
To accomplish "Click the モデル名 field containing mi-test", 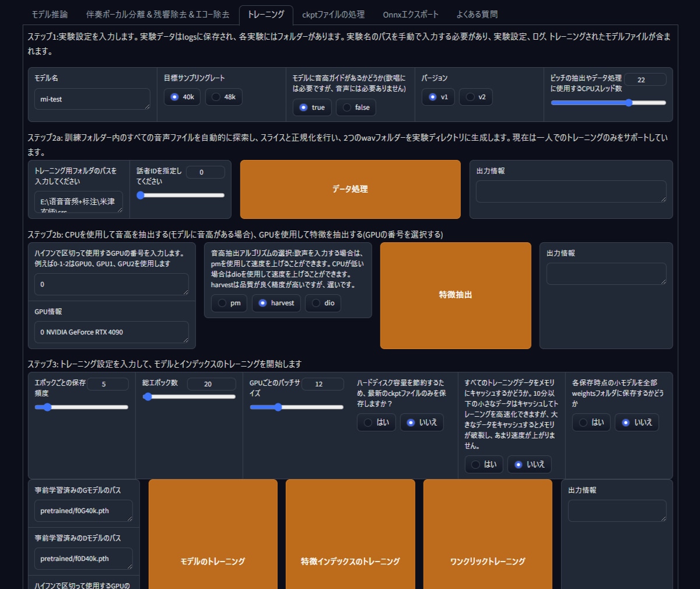I will point(92,99).
